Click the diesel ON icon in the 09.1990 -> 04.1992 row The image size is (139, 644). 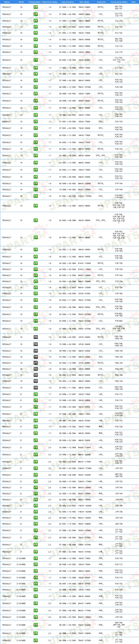tap(36, 351)
